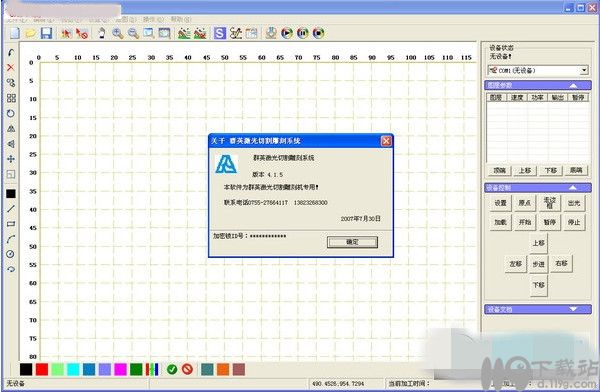This screenshot has height=392, width=600.
Task: Click the red prohibited circle icon
Action: [187, 369]
